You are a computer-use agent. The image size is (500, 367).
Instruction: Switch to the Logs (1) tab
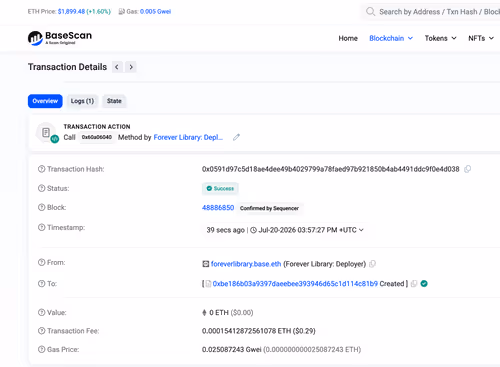[x=82, y=101]
